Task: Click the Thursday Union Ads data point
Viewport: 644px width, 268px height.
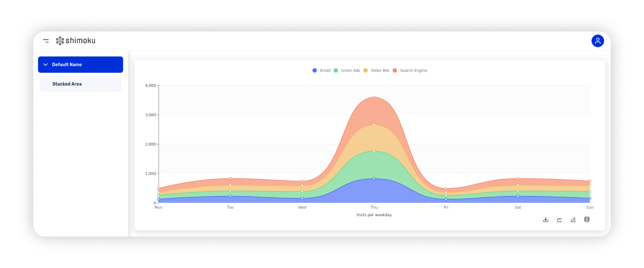Action: pos(374,151)
